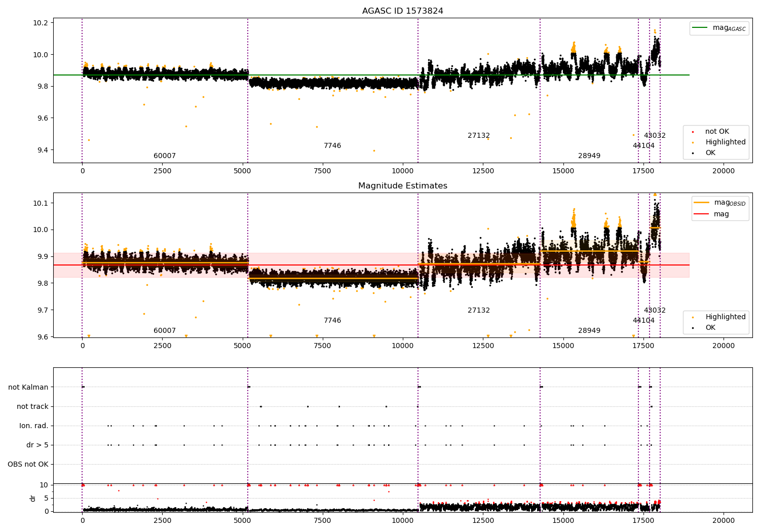The image size is (760, 532).
Task: Click obsid label 27132 in the AGASC ID plot
Action: coord(479,136)
